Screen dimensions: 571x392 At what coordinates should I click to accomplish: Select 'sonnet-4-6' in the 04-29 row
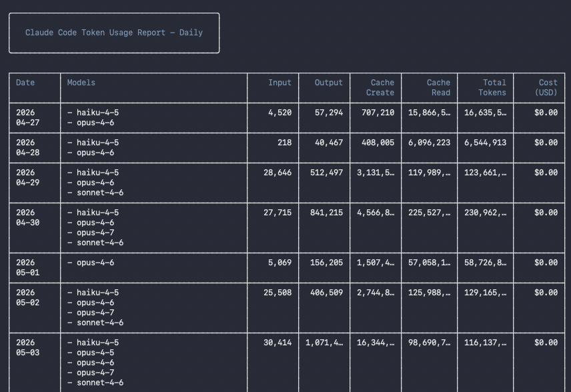(x=100, y=193)
